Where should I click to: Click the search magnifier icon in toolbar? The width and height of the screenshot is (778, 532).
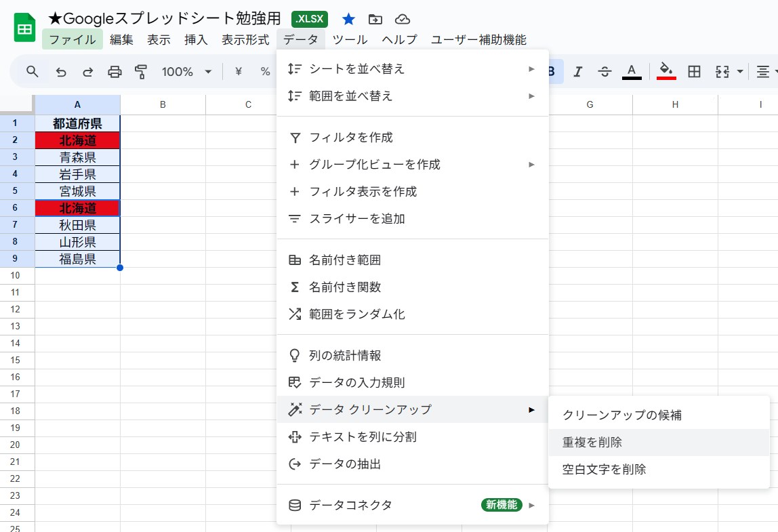click(33, 71)
